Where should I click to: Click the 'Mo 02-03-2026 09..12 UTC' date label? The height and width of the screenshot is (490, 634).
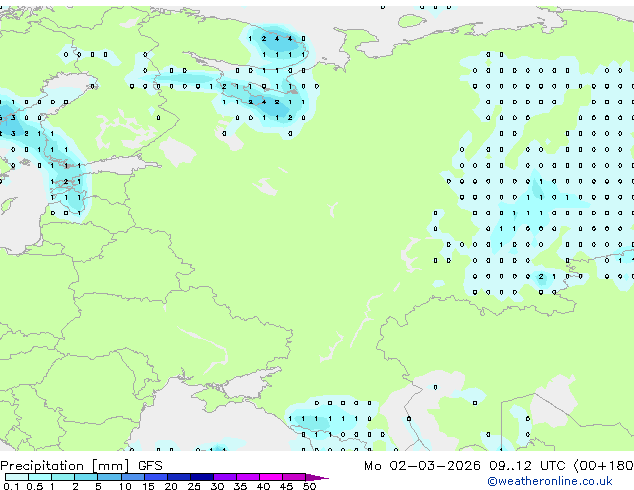[x=464, y=466]
